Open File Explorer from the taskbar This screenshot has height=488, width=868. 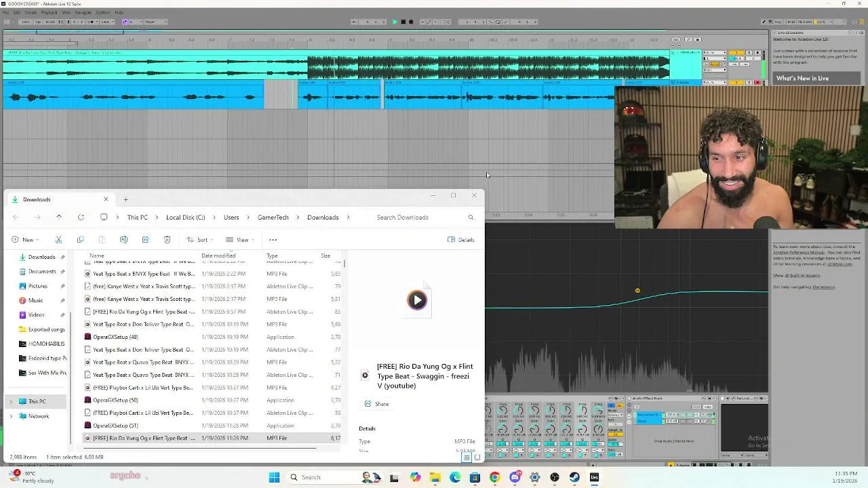(x=435, y=477)
